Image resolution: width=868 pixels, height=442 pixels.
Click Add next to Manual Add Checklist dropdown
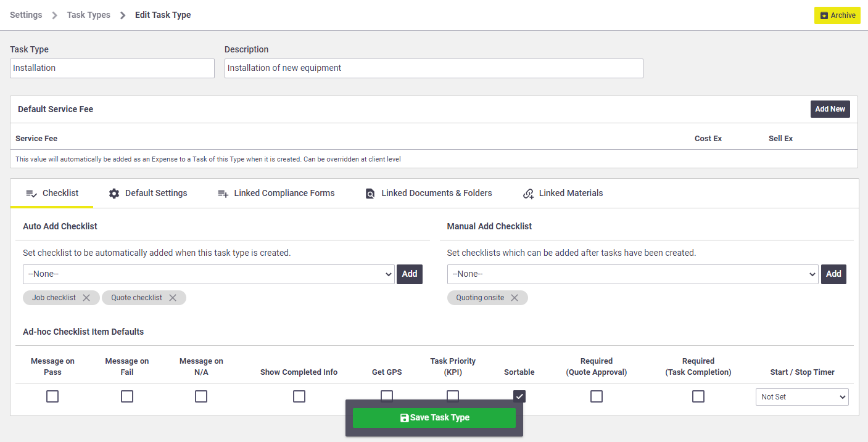coord(833,274)
